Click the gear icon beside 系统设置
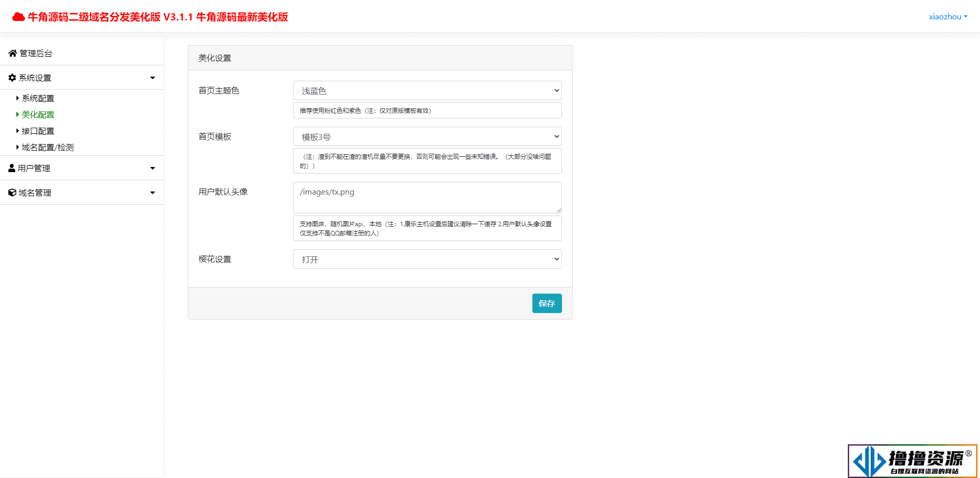980x478 pixels. tap(12, 78)
